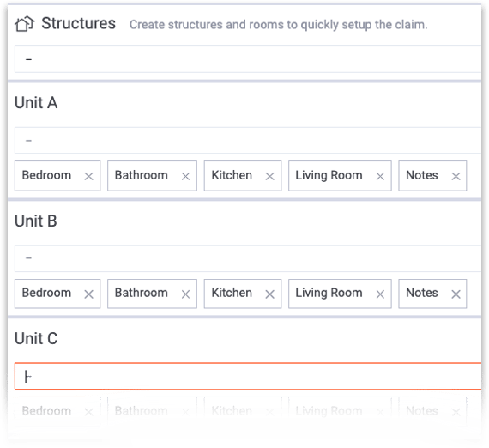Remove Living Room tag from Unit A
The width and height of the screenshot is (489, 448).
(x=380, y=176)
